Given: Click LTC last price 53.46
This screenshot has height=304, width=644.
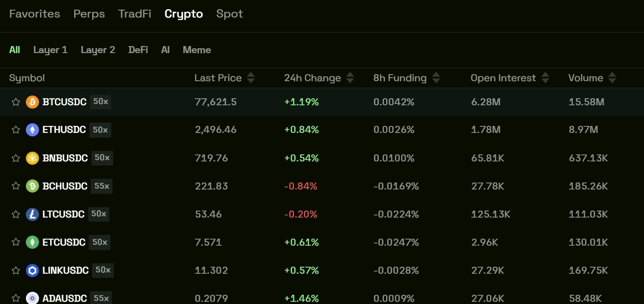Looking at the screenshot, I should click(x=209, y=214).
